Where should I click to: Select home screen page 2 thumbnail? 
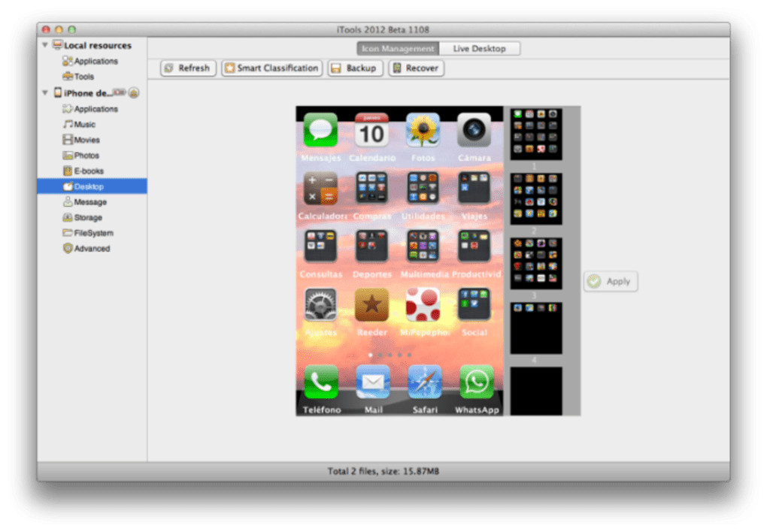click(536, 198)
